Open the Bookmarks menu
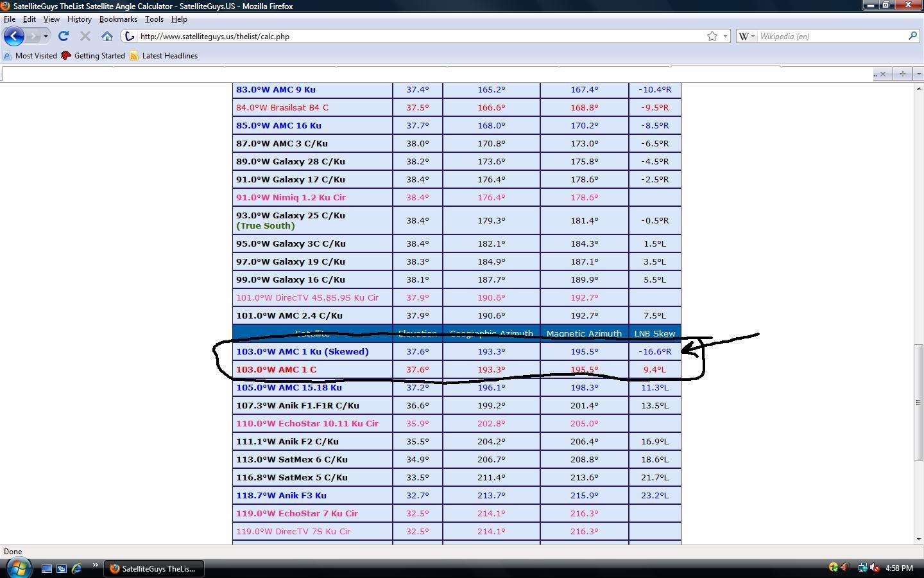924x578 pixels. [x=118, y=19]
